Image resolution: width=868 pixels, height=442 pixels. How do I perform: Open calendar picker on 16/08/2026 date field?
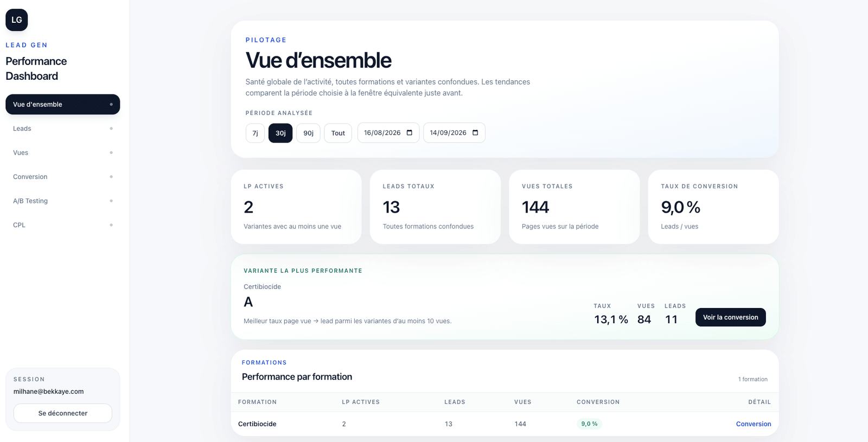point(410,133)
